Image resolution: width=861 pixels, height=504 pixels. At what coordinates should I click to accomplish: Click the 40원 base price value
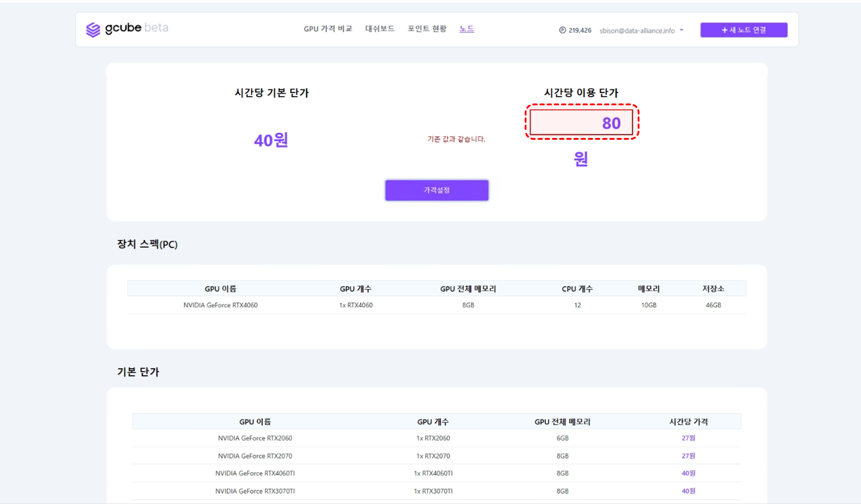pos(271,140)
